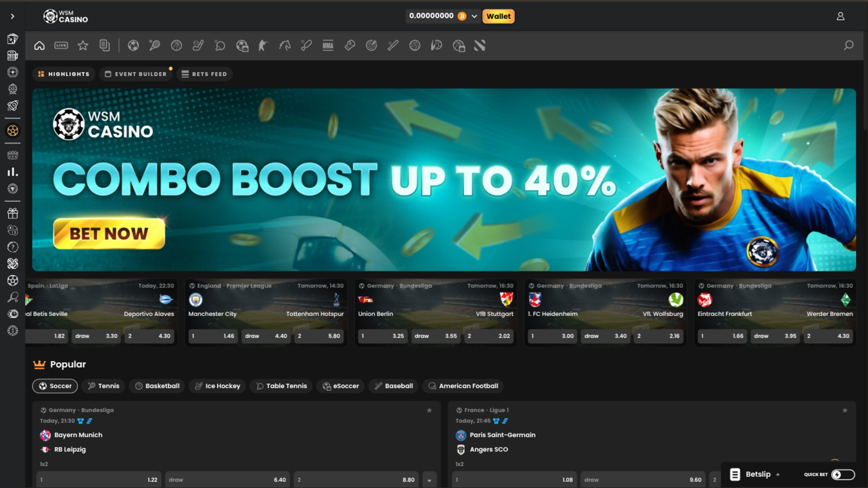Favorite the Bayern Munich match star
This screenshot has width=868, height=488.
429,410
